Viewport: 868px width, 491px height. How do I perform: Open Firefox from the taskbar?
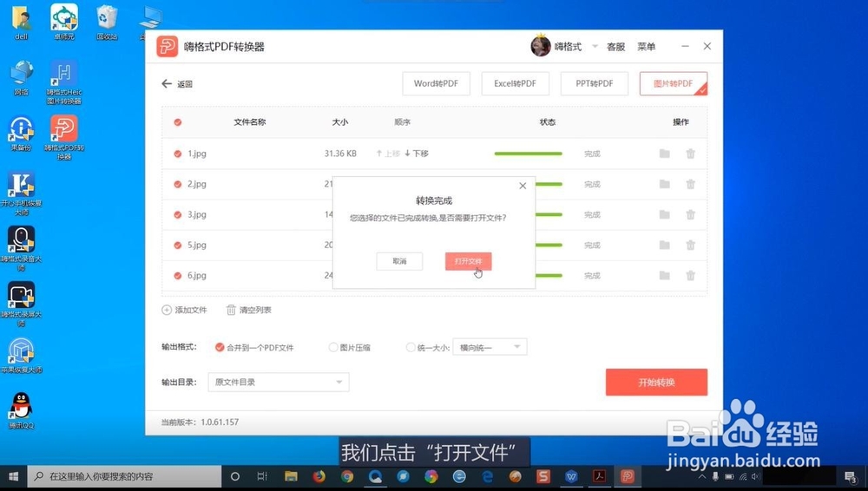click(x=319, y=476)
